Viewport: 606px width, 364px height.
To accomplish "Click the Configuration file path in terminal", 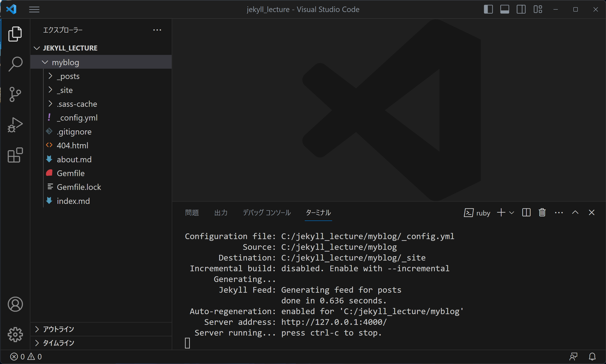I will pyautogui.click(x=368, y=236).
